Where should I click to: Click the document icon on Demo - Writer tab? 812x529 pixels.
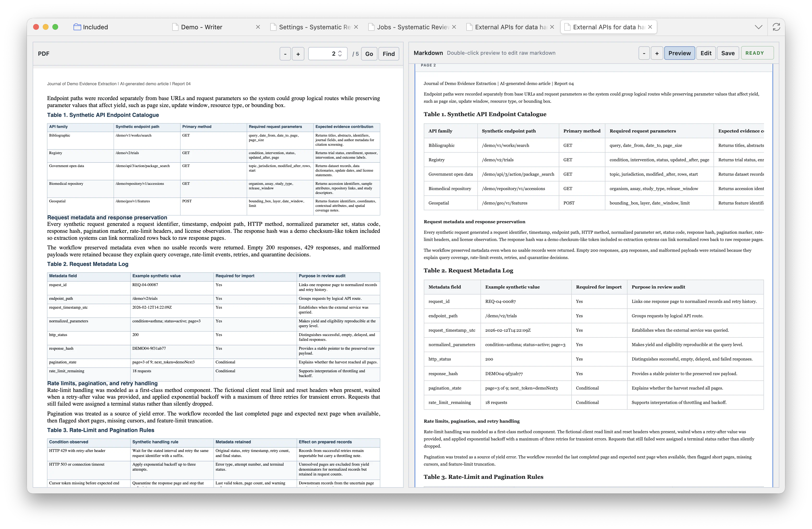point(175,27)
